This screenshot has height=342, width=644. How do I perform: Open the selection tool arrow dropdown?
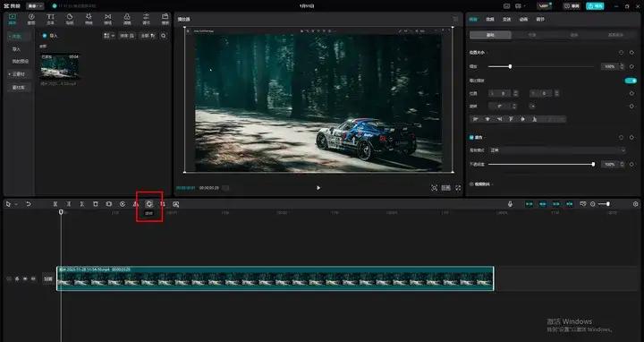[x=16, y=204]
